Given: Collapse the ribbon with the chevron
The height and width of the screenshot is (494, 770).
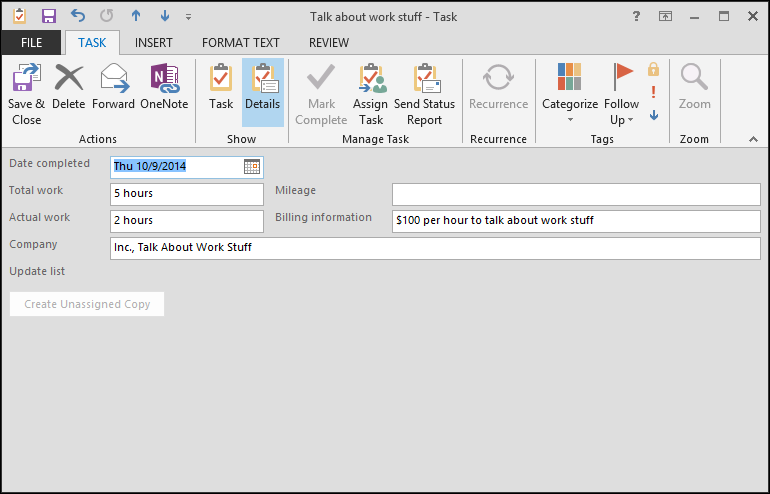Looking at the screenshot, I should click(x=753, y=139).
